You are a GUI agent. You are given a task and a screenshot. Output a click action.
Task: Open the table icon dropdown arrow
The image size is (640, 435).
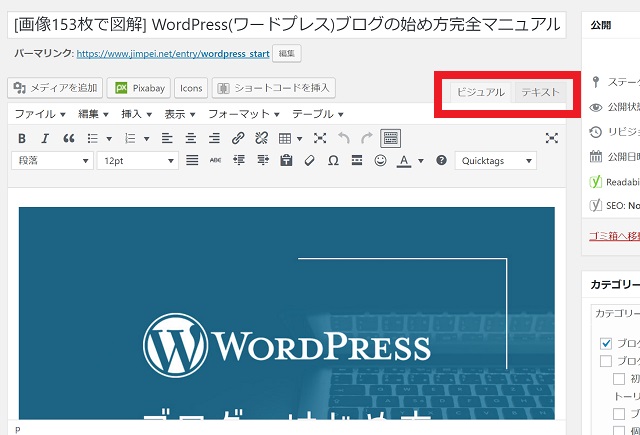click(300, 139)
